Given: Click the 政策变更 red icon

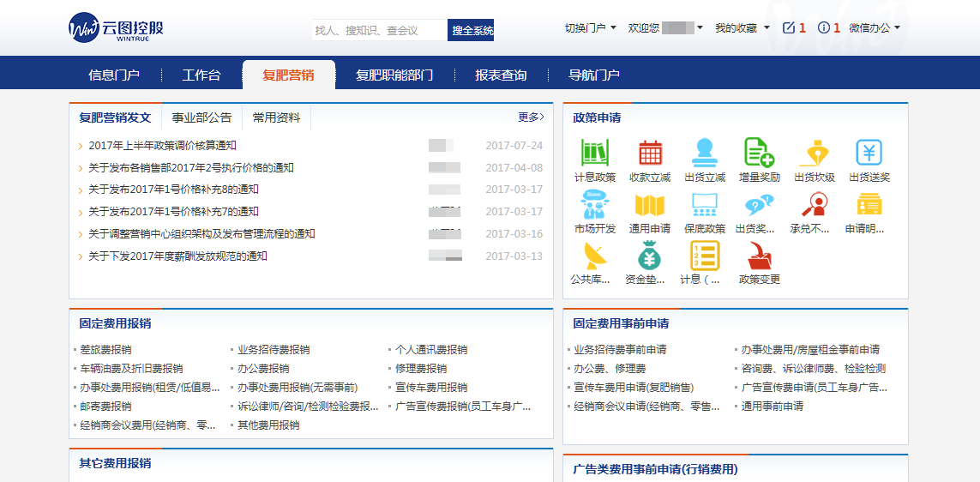Looking at the screenshot, I should [759, 256].
